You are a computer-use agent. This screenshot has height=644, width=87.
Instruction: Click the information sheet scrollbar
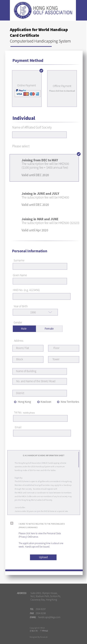(79, 460)
